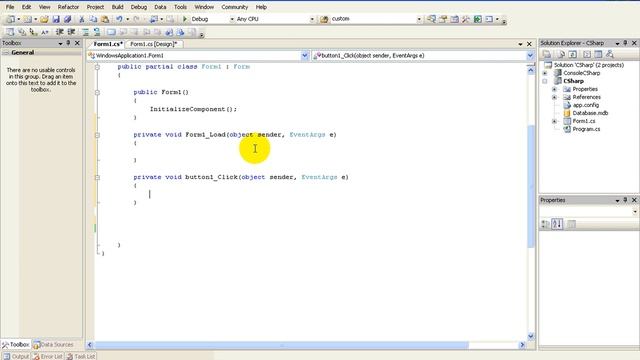Collapse the General group in Toolbox

(6, 53)
